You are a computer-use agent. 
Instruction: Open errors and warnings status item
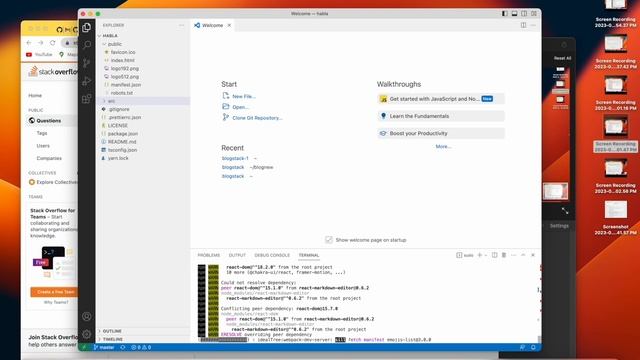[141, 347]
